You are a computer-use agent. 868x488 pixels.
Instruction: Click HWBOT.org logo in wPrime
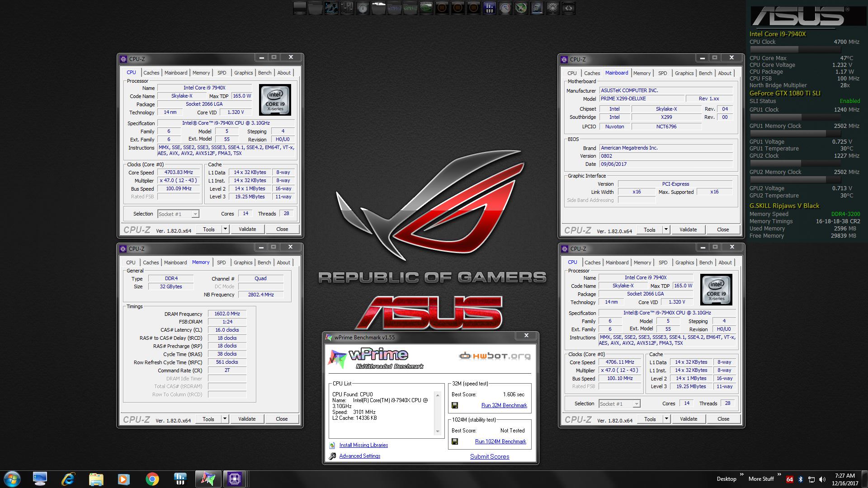(495, 356)
